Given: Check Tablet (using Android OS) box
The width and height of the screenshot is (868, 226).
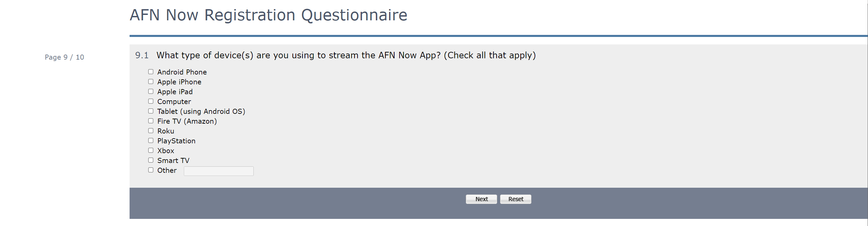Looking at the screenshot, I should (x=151, y=111).
